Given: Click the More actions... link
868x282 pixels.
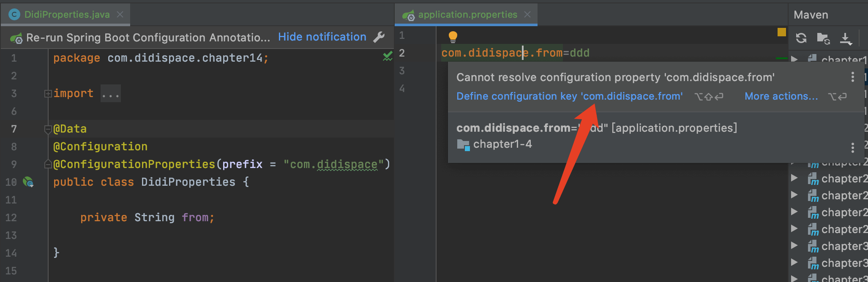Looking at the screenshot, I should point(781,96).
